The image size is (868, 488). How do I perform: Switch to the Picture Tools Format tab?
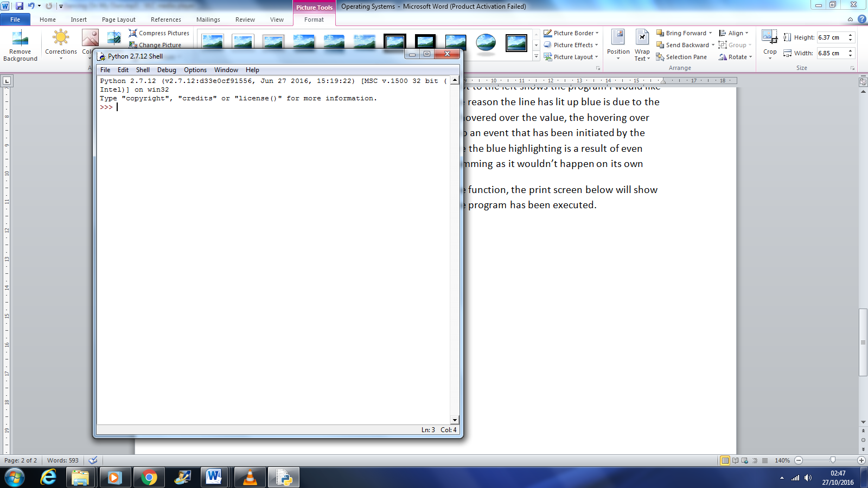coord(314,20)
